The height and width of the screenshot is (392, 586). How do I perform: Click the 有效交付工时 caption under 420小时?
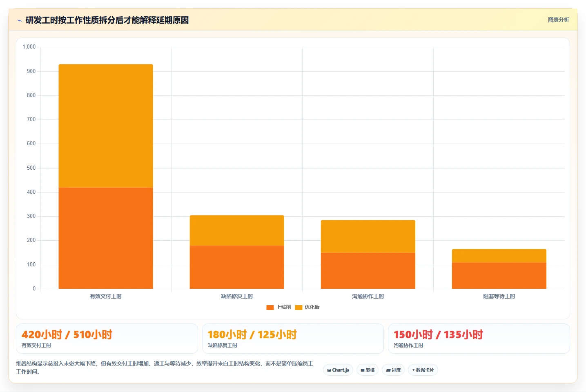36,345
